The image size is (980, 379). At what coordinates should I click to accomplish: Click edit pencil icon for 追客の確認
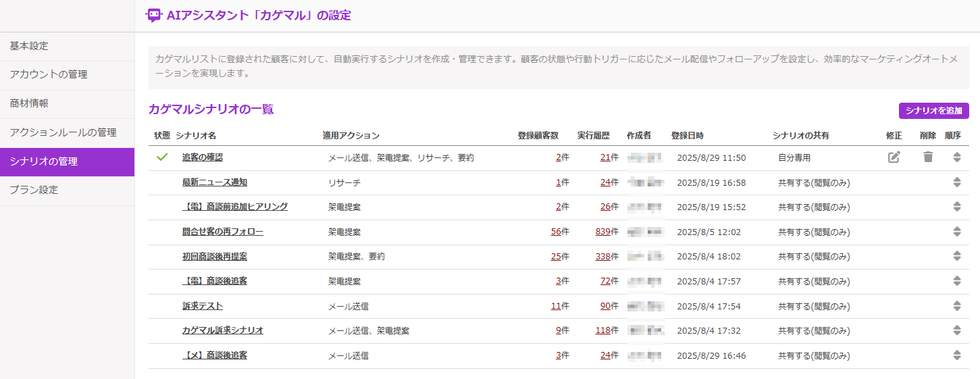[894, 157]
